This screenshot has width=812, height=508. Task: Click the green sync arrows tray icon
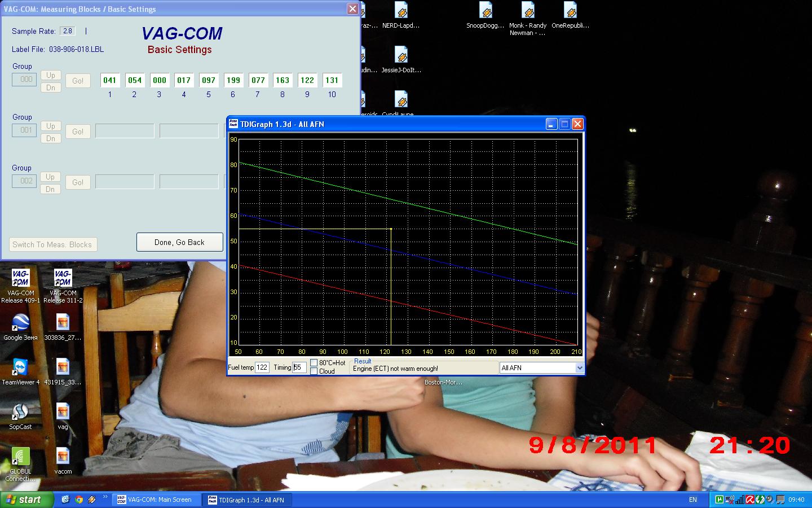click(x=760, y=500)
